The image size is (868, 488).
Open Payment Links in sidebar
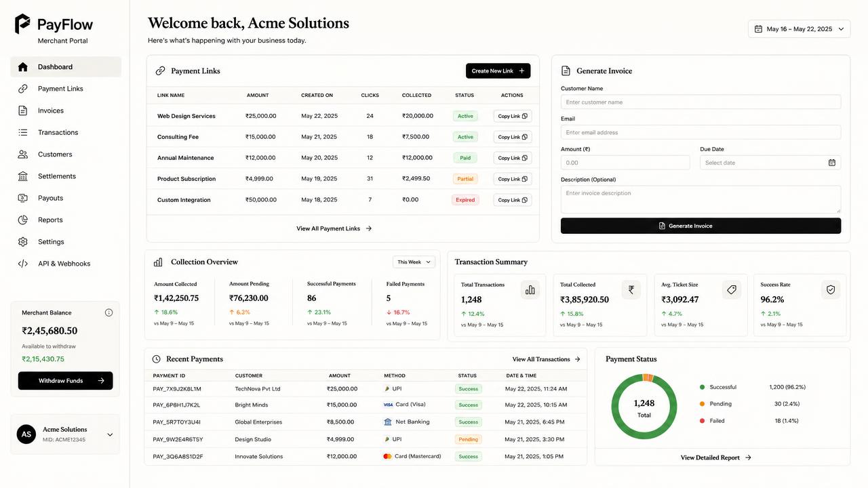coord(66,89)
